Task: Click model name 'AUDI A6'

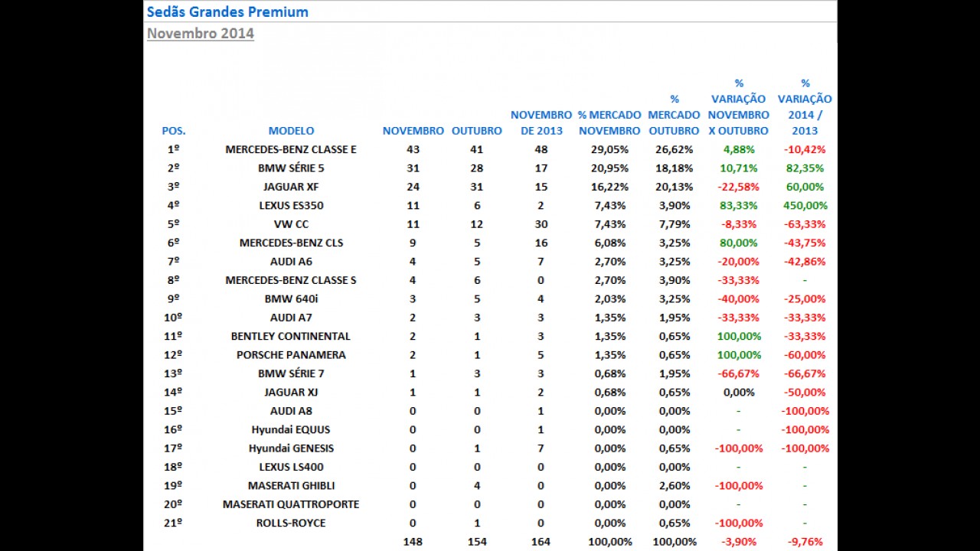Action: click(x=291, y=262)
